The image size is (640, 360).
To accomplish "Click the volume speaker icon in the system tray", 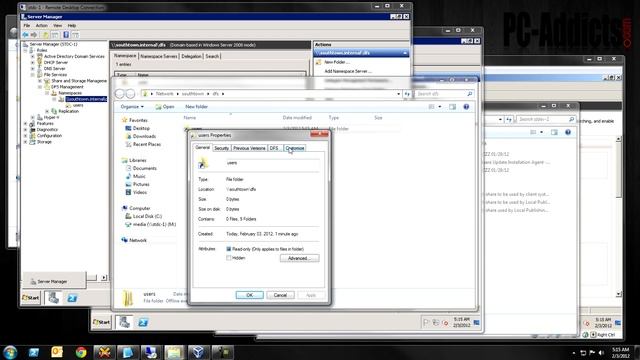I will click(x=601, y=353).
